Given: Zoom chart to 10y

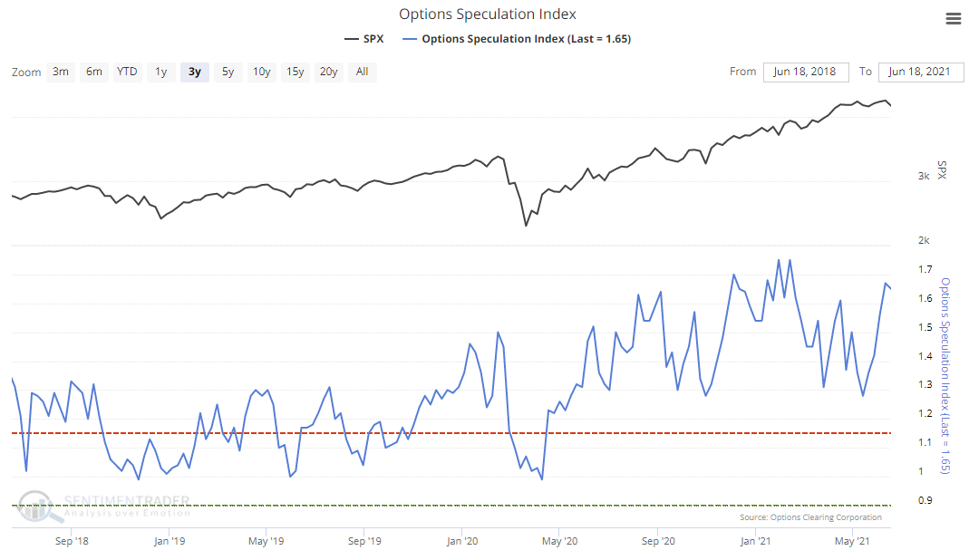Looking at the screenshot, I should pos(261,72).
